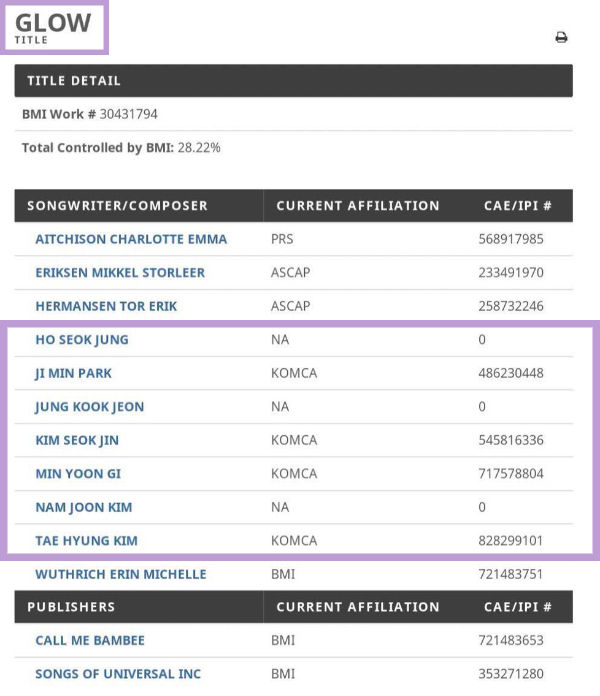Open MIN YOON GI link
Screen dimensions: 600x696
(78, 474)
